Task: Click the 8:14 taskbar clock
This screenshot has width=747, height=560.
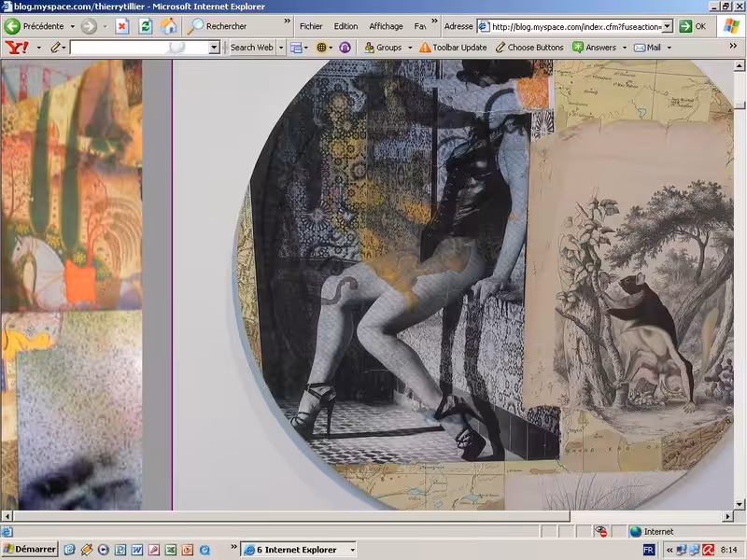Action: (x=729, y=550)
